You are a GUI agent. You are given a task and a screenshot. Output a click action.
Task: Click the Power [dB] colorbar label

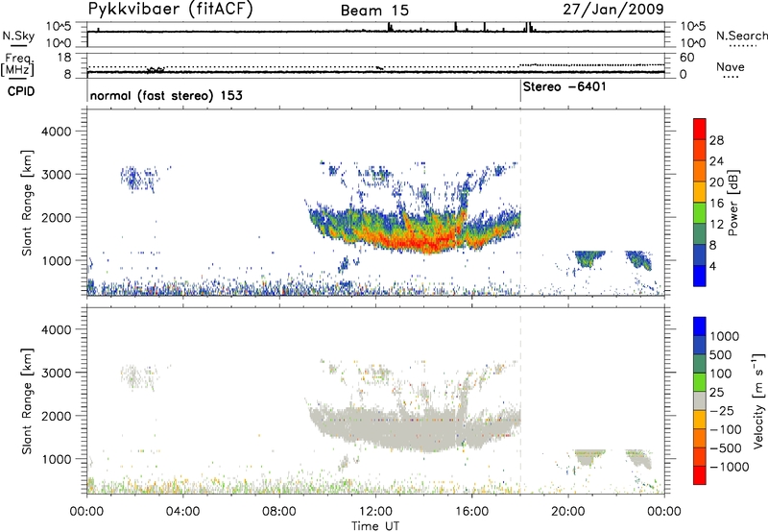click(733, 203)
